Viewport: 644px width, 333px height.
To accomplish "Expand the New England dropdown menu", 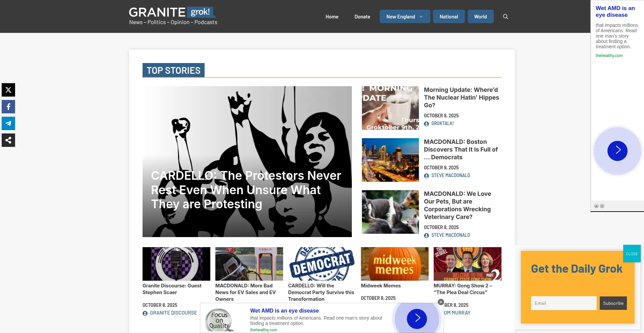I will tap(405, 17).
